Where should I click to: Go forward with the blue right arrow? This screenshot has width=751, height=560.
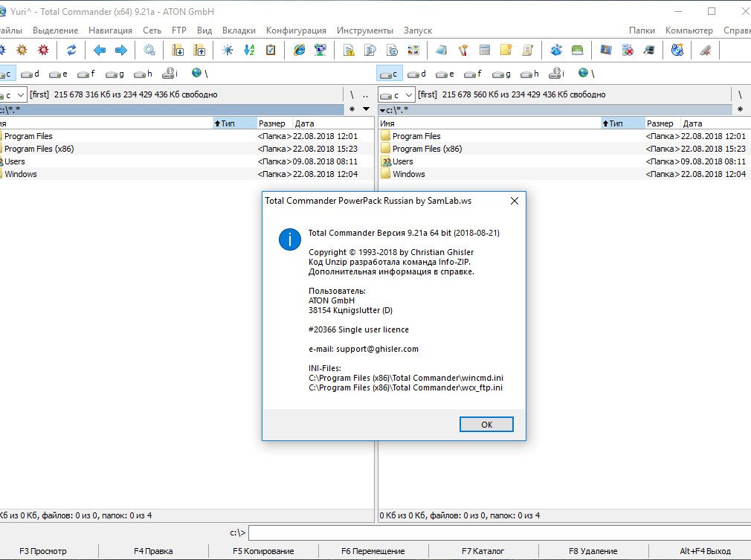(x=121, y=50)
